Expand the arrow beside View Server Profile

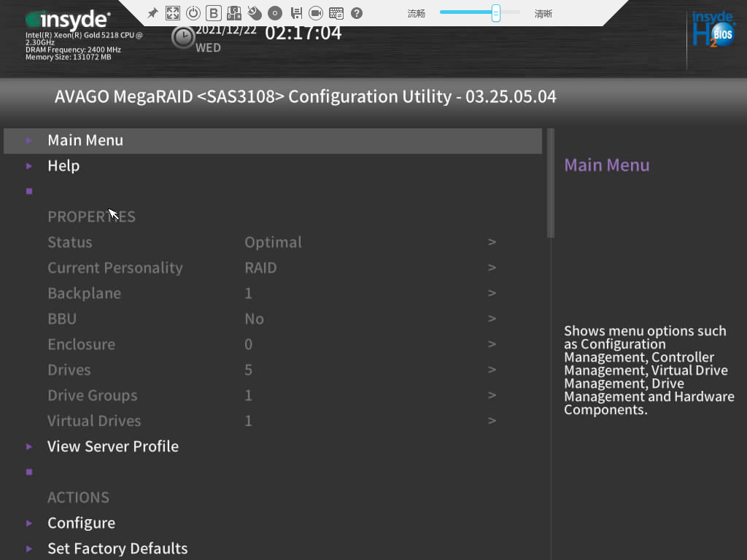point(29,447)
